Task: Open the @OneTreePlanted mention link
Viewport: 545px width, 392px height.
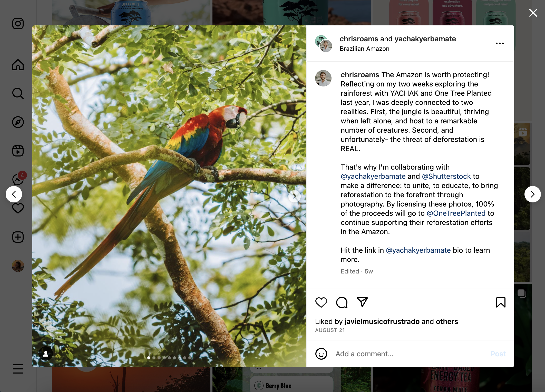Action: pos(456,213)
